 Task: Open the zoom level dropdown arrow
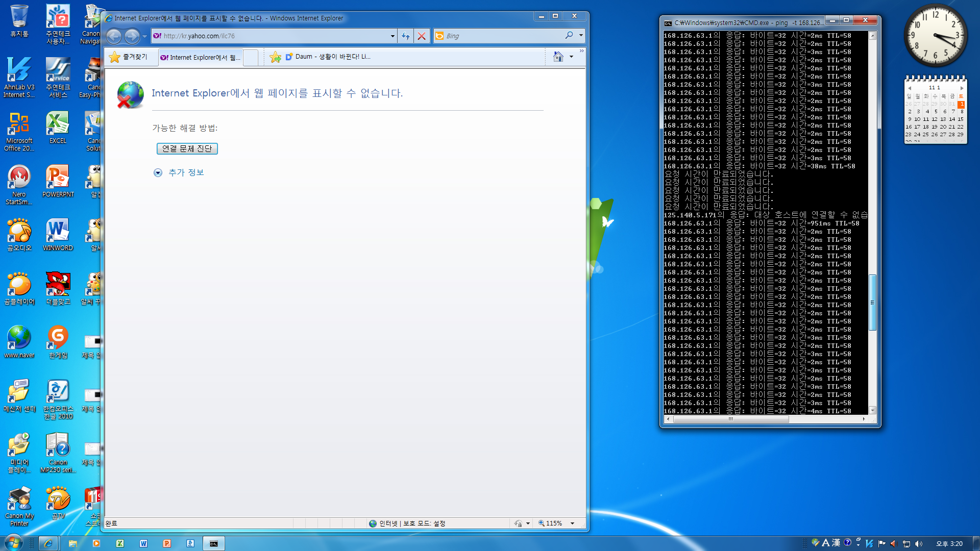click(572, 523)
